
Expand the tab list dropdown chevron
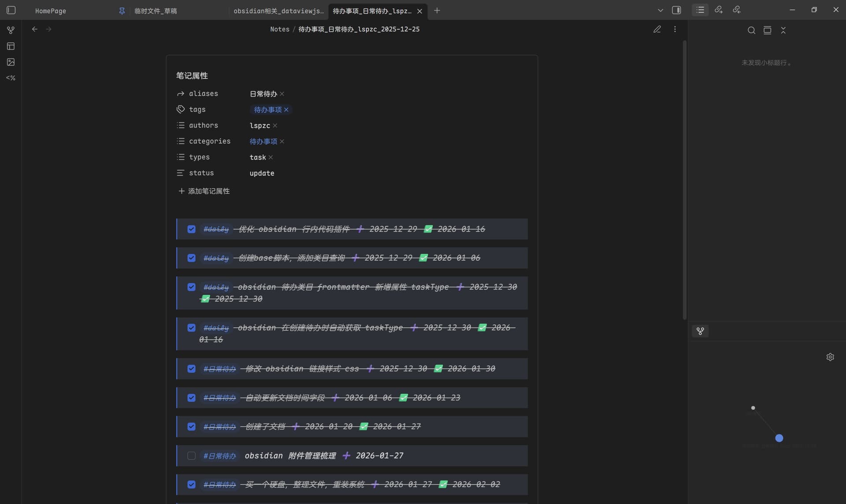pos(660,10)
